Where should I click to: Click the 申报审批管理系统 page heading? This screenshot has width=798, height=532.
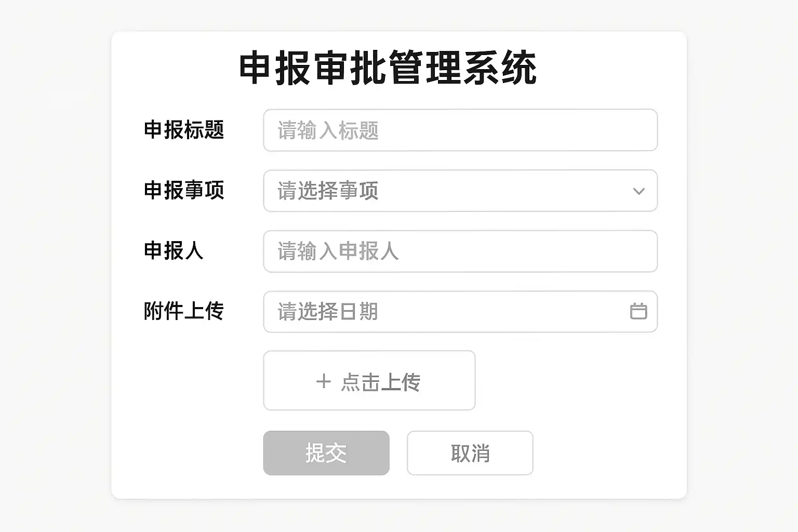388,68
